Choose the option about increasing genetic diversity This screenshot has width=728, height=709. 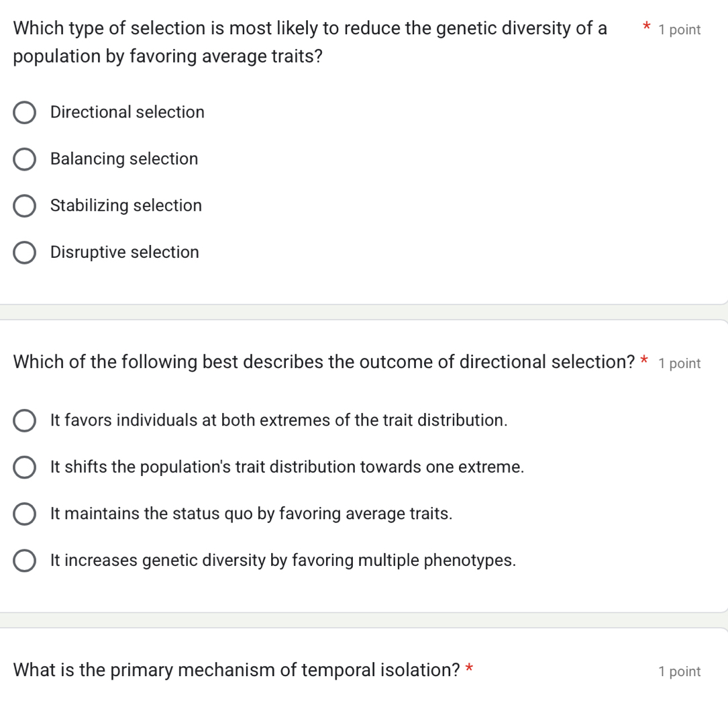point(25,560)
